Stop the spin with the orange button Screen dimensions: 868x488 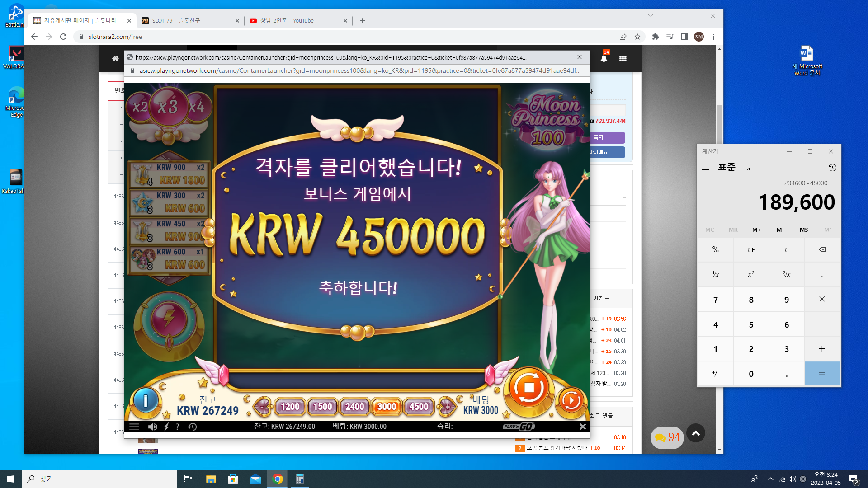click(x=529, y=388)
